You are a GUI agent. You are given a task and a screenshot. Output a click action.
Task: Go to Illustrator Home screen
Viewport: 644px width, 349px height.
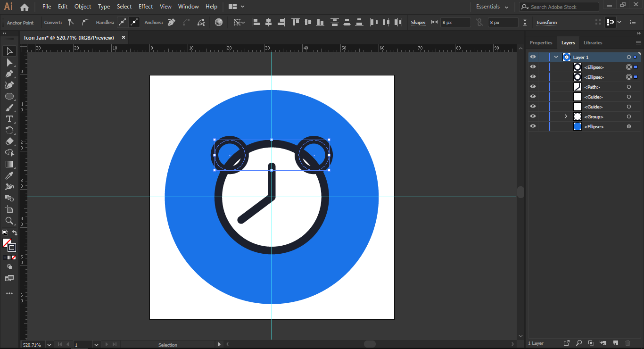click(x=25, y=7)
